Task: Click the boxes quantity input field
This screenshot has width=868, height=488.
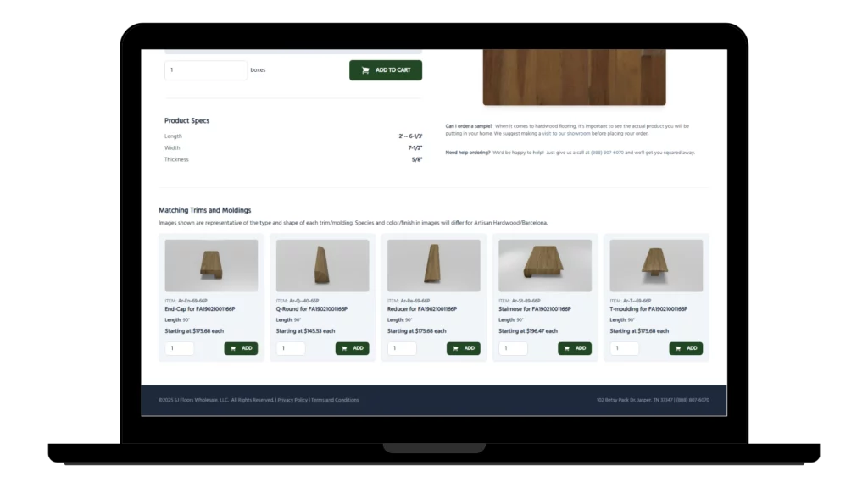Action: tap(205, 70)
